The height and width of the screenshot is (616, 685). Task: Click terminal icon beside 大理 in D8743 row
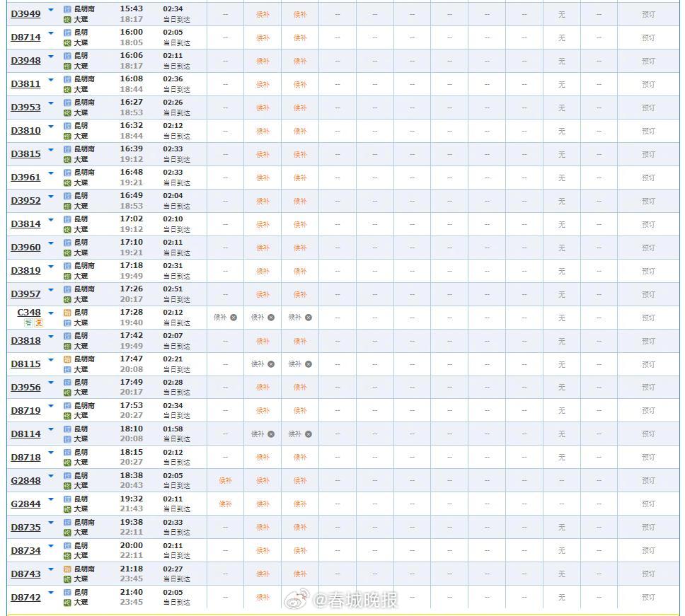click(x=67, y=580)
